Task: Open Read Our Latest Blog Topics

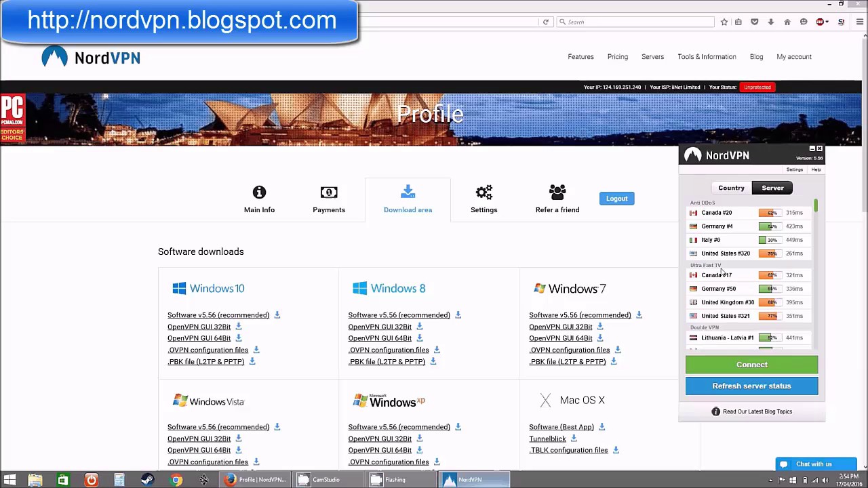Action: pos(751,411)
